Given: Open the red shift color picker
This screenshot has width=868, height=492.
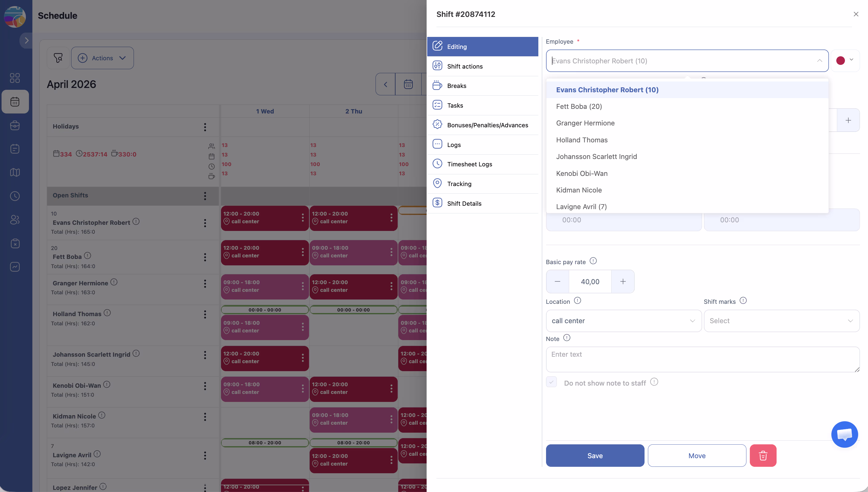Looking at the screenshot, I should tap(845, 61).
